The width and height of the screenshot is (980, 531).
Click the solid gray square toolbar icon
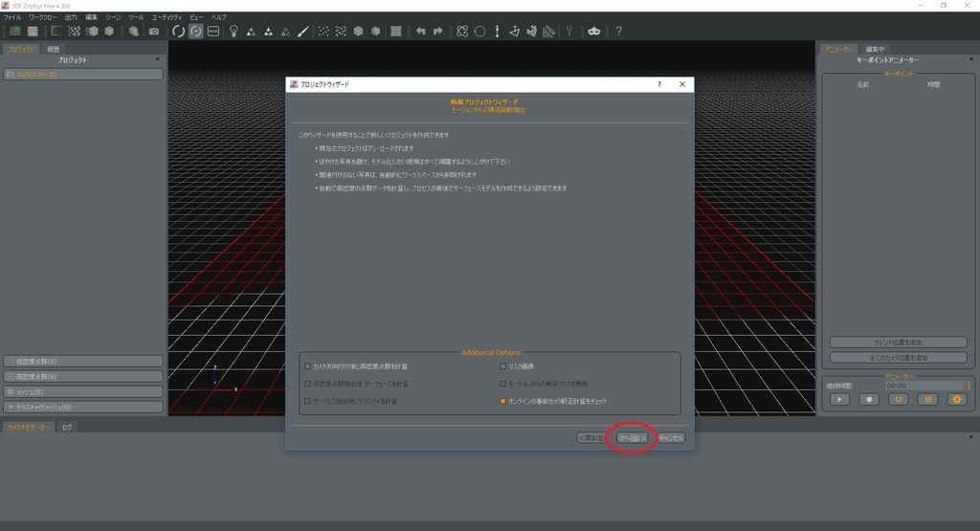396,32
